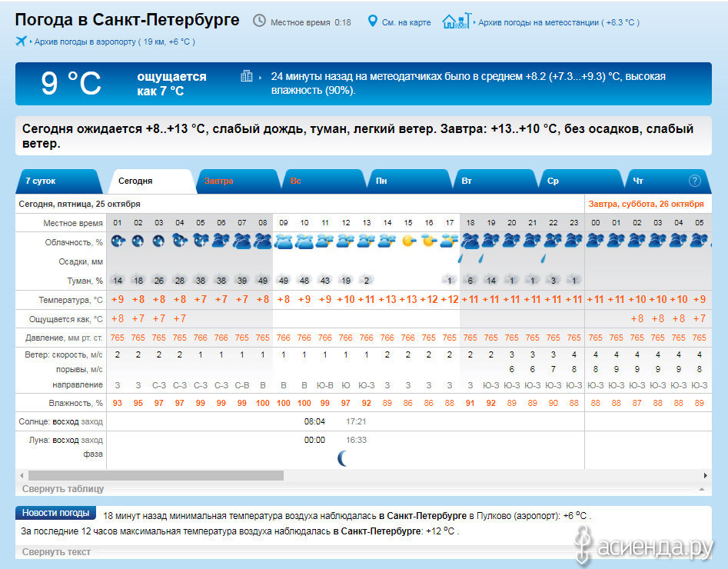Viewport: 728px width, 569px height.
Task: Click the Температура, °C row label
Action: pos(71,300)
